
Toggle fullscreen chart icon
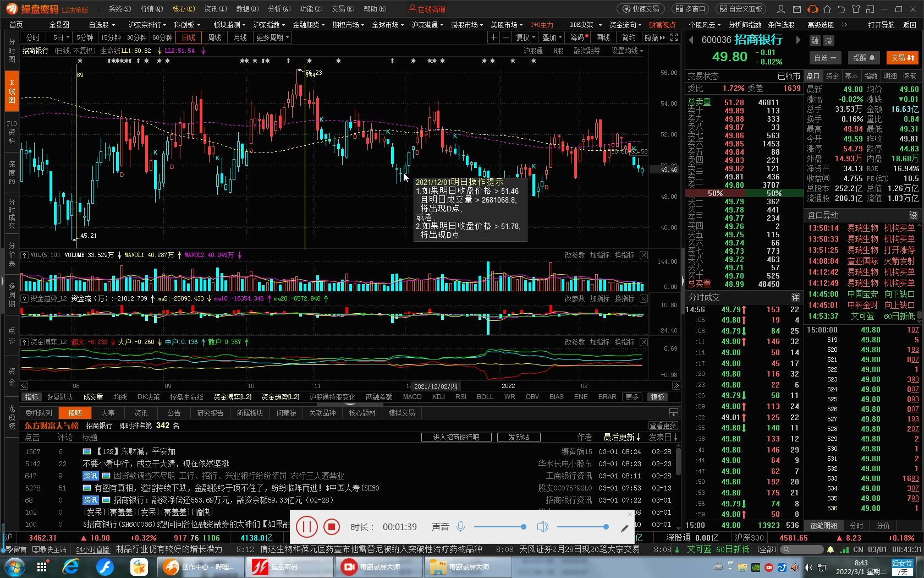pyautogui.click(x=674, y=37)
